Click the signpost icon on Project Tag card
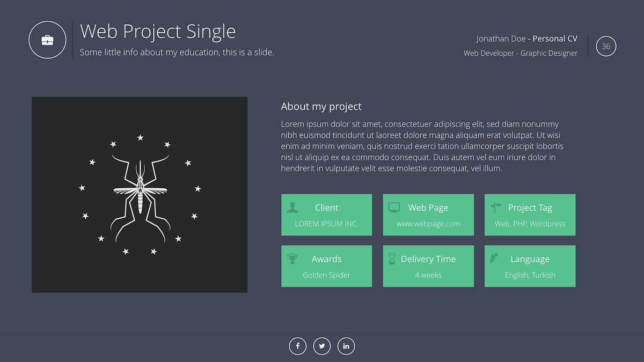 (x=496, y=207)
